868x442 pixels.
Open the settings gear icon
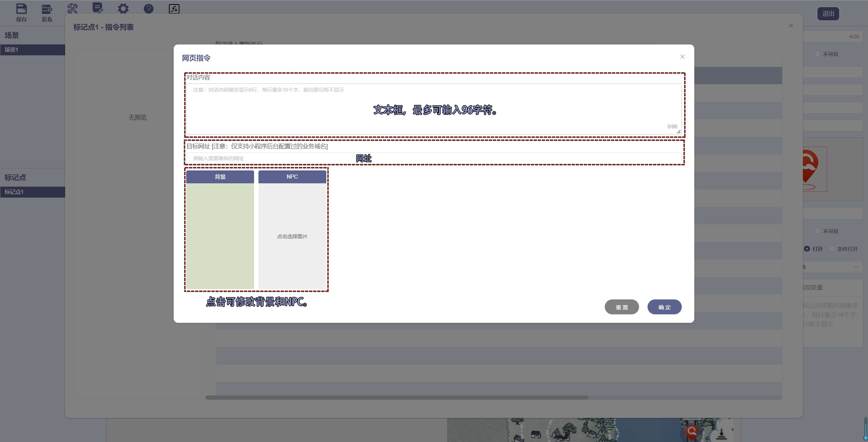tap(123, 8)
